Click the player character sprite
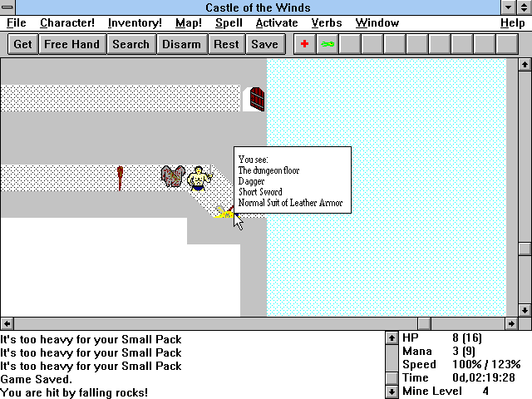Screen dimensions: 532x399 tap(199, 178)
